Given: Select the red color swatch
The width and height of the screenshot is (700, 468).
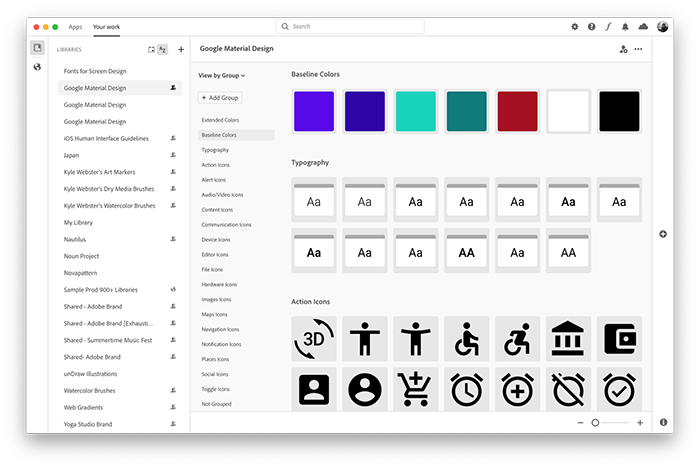Looking at the screenshot, I should (517, 111).
